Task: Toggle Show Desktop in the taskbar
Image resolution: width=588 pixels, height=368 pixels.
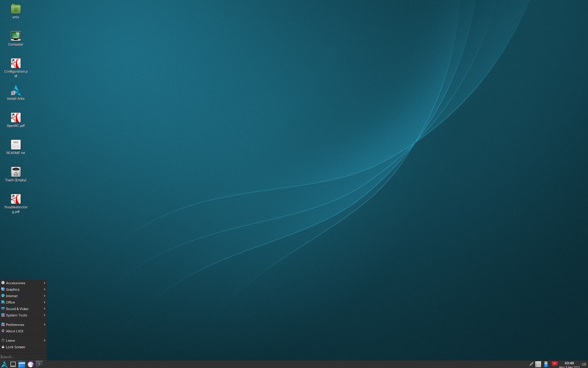Action: point(13,364)
